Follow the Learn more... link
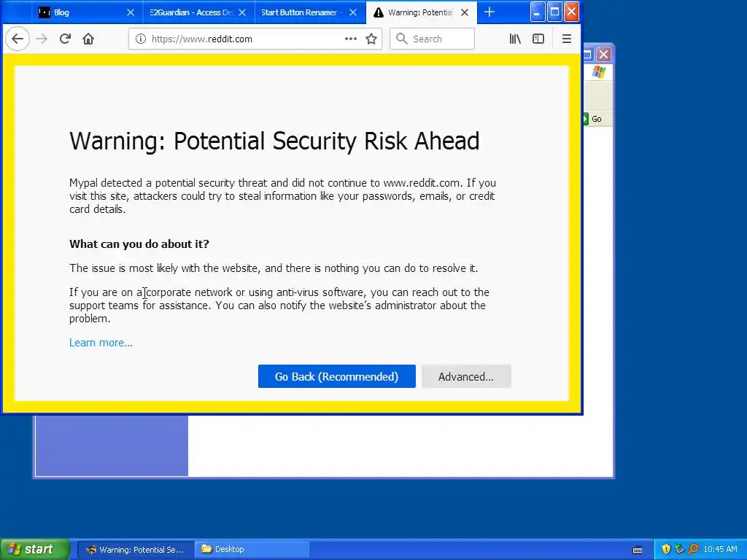This screenshot has width=747, height=560. [101, 343]
